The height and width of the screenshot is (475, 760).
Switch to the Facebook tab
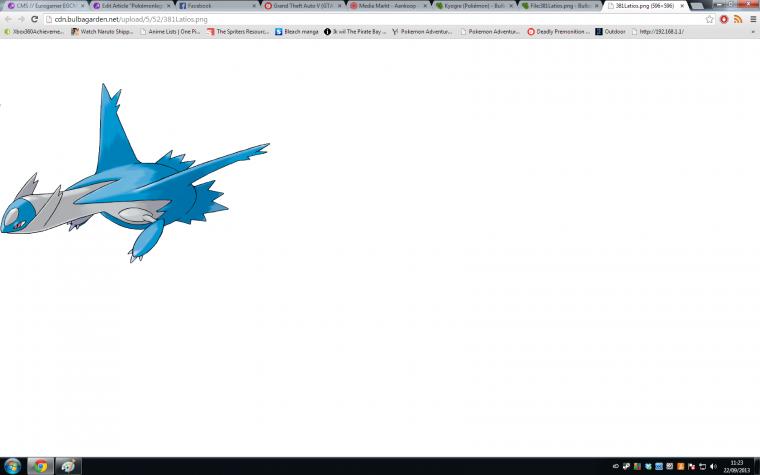coord(217,6)
